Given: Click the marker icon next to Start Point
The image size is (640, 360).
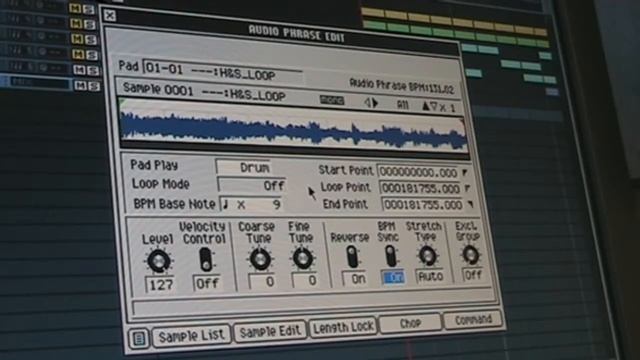Looking at the screenshot, I should coord(464,173).
